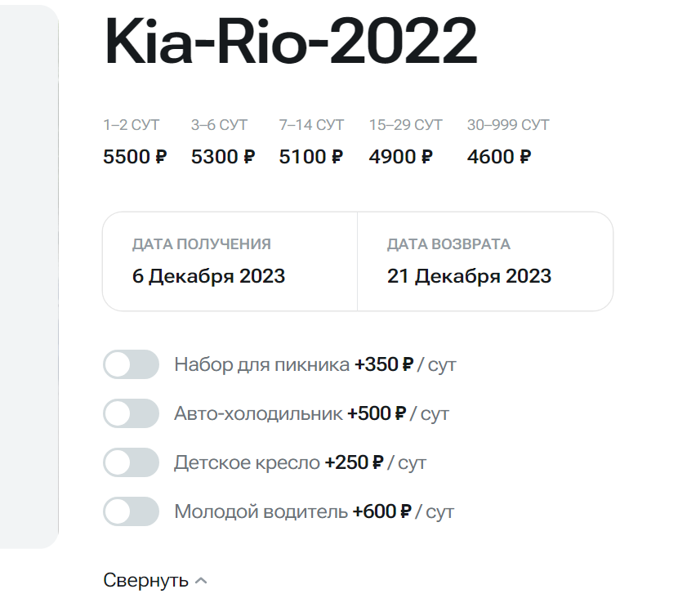
Task: Turn on the Авто-холодильник switch
Action: point(131,413)
